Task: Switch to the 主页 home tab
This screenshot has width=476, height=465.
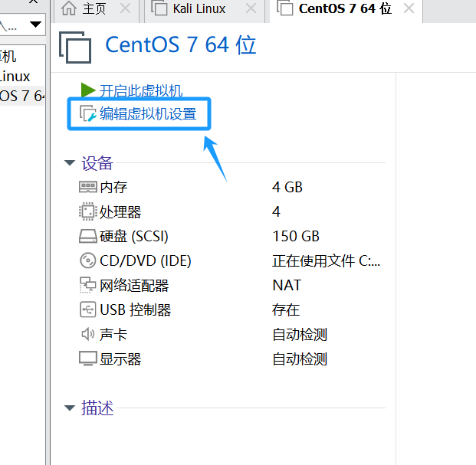Action: 89,9
